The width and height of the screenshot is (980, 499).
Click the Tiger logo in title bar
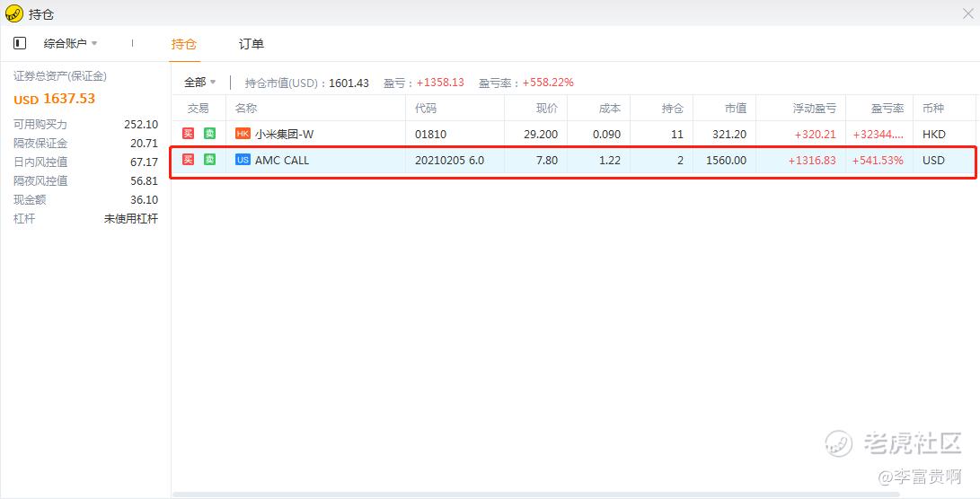click(13, 13)
